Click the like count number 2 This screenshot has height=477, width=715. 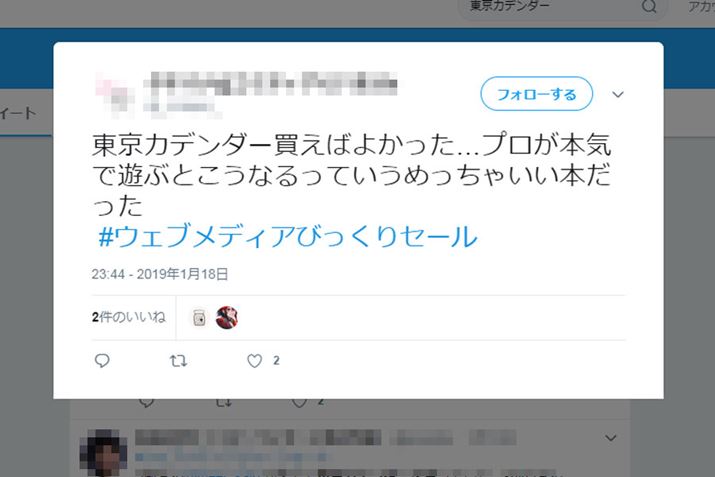[x=276, y=361]
